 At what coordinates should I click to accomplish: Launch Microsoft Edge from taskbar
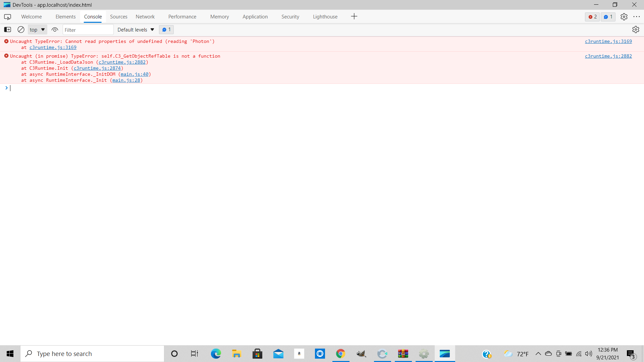(216, 354)
